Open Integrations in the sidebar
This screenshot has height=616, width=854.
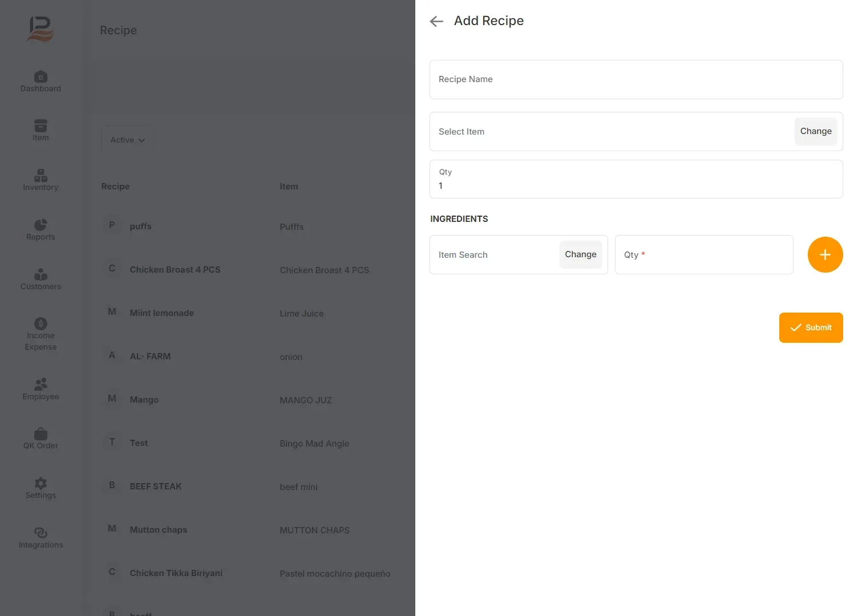coord(41,537)
